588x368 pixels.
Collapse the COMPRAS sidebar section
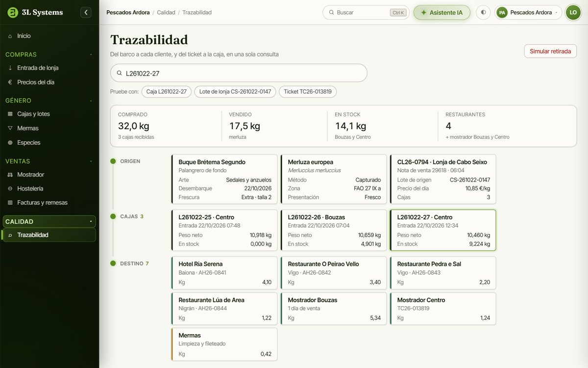click(91, 54)
